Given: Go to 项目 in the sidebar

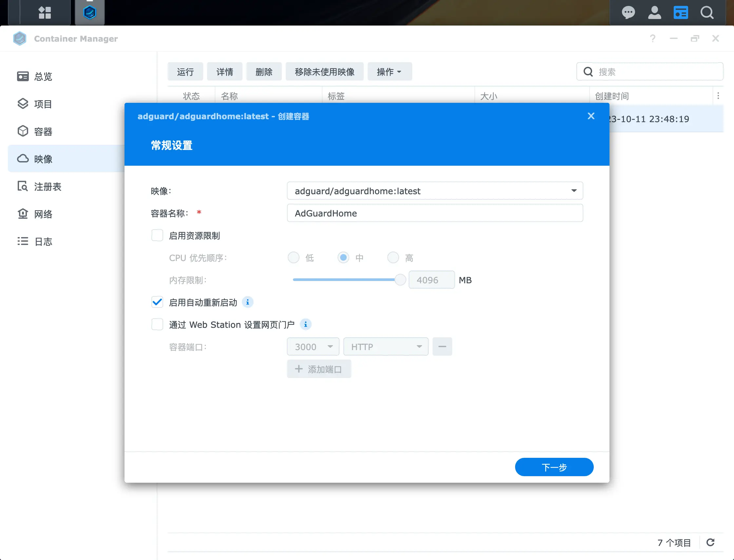Looking at the screenshot, I should [43, 104].
